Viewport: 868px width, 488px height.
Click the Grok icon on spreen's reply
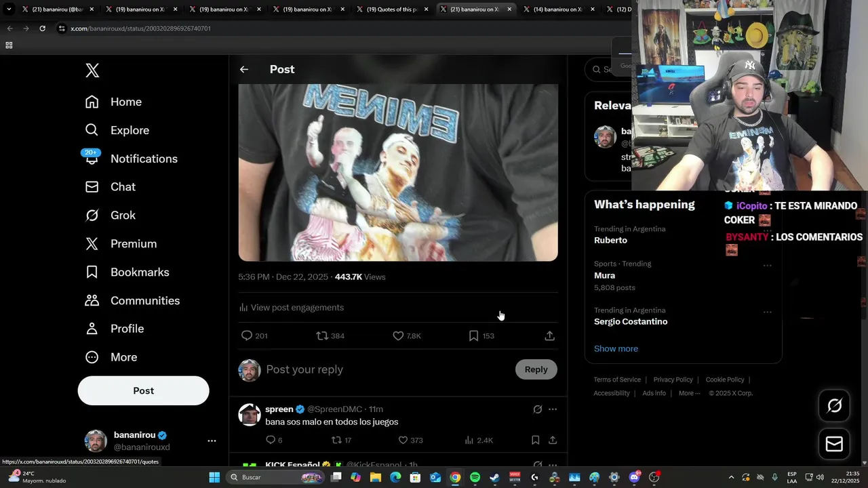tap(538, 409)
